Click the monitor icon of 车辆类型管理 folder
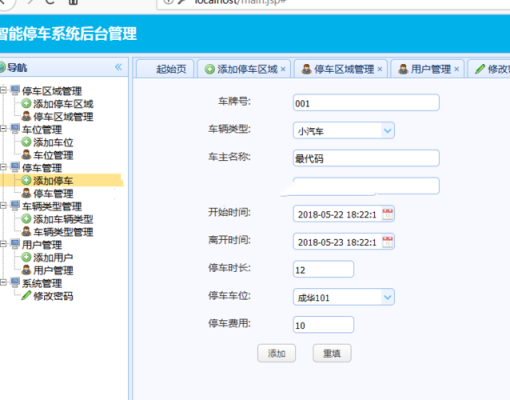 (x=15, y=206)
